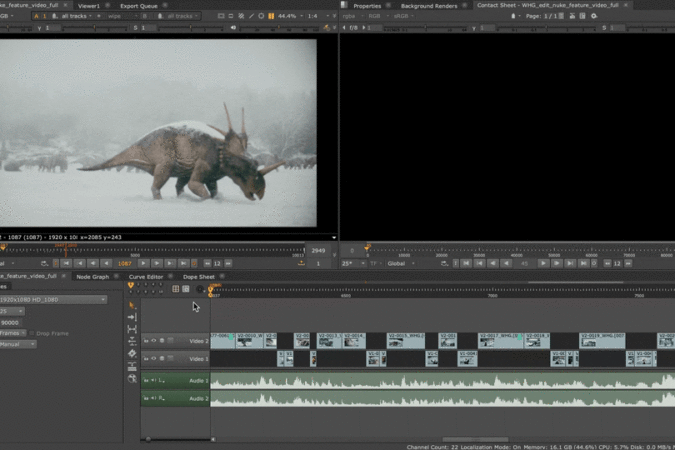Switch to the Node Graph tab
Screen dimensions: 675x450
[x=93, y=276]
